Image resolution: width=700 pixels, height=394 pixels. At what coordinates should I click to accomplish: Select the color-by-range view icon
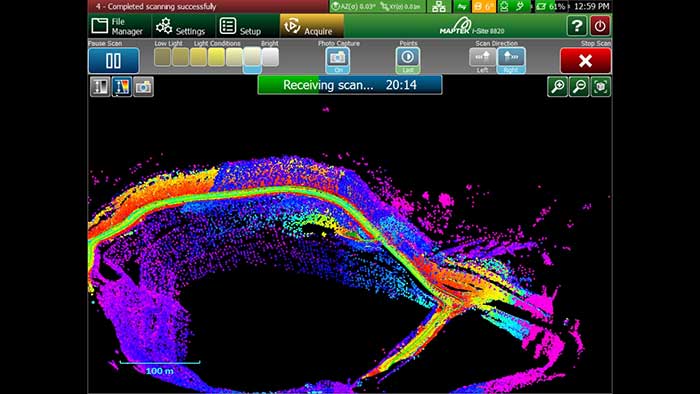121,87
